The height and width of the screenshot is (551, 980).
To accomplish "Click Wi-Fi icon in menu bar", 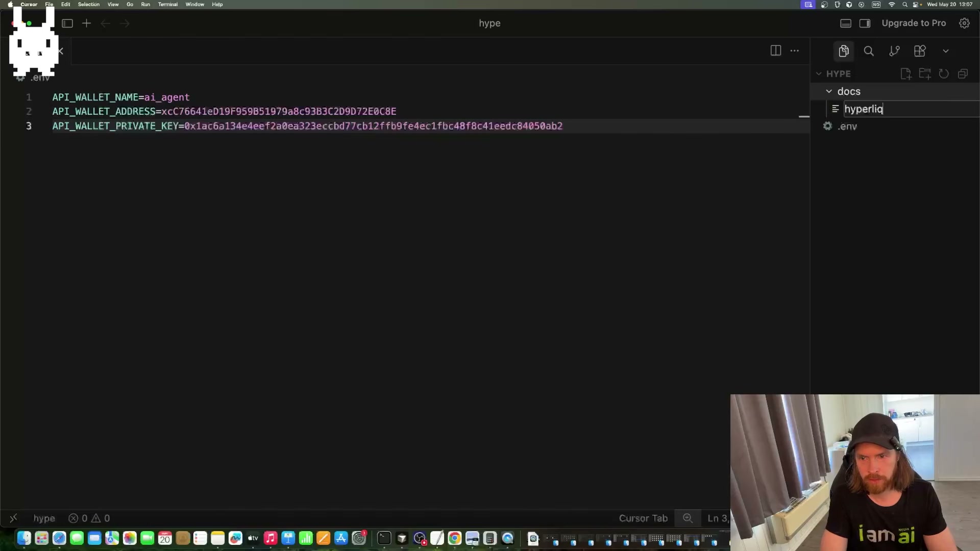I will tap(892, 5).
